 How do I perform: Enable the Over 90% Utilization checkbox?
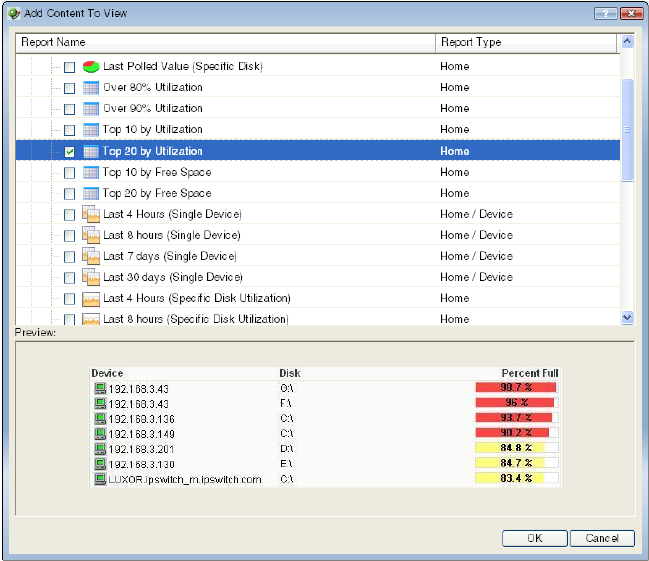click(x=69, y=109)
